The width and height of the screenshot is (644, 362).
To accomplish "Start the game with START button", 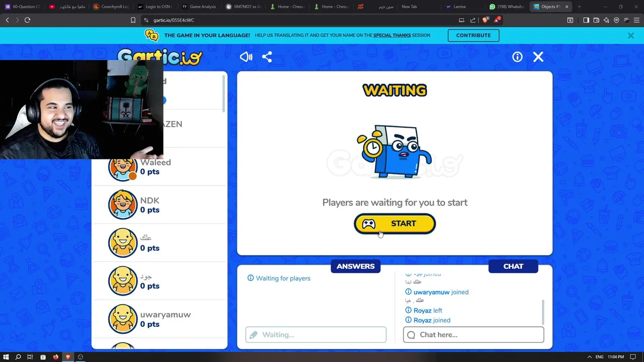I will (x=395, y=224).
